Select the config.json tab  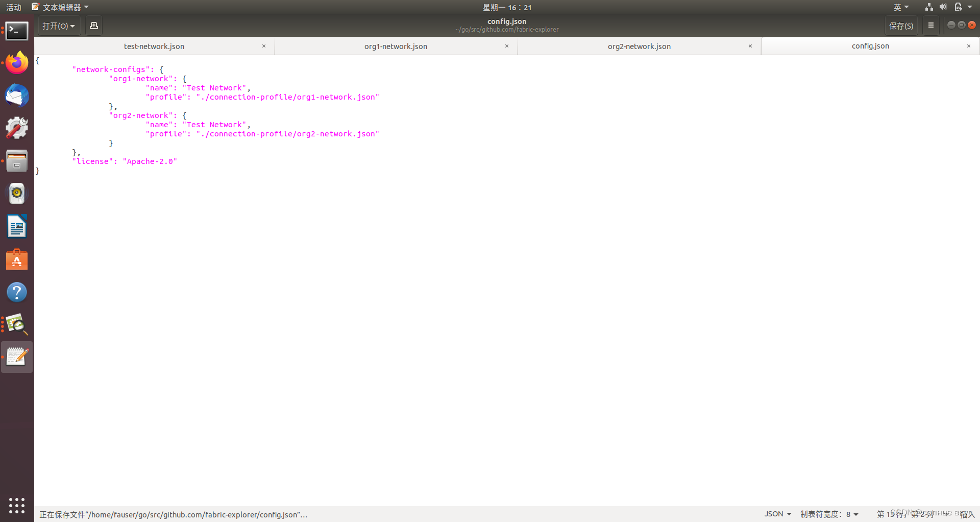coord(870,46)
